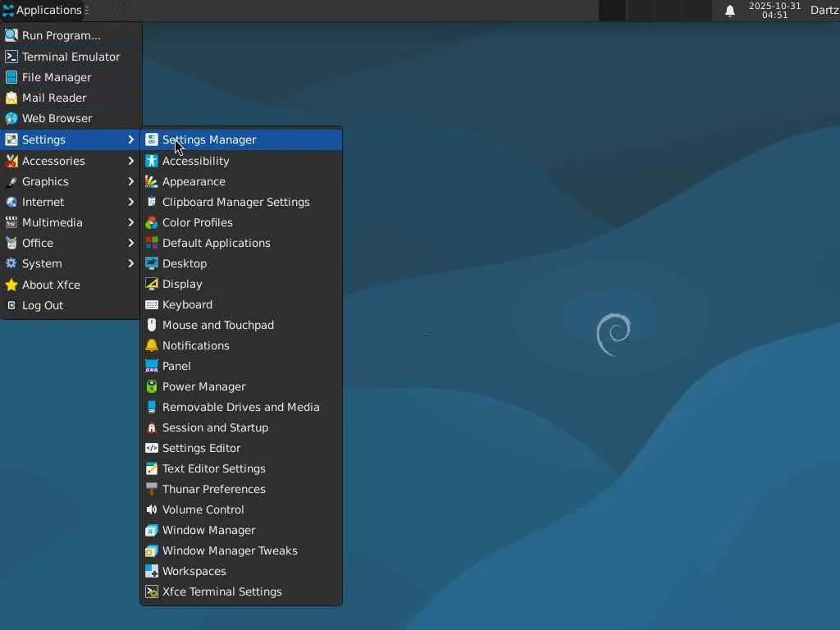The image size is (840, 630).
Task: Open File Manager menu entry
Action: tap(71, 77)
